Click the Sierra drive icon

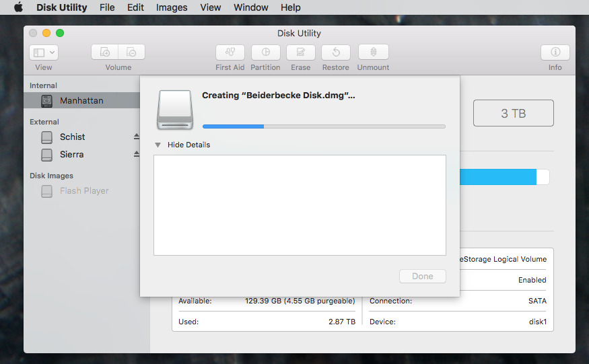[46, 154]
